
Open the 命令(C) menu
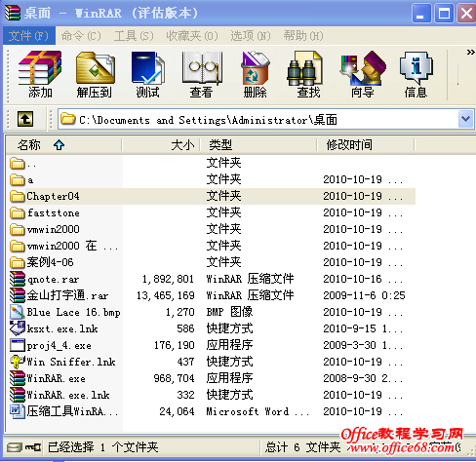(81, 36)
